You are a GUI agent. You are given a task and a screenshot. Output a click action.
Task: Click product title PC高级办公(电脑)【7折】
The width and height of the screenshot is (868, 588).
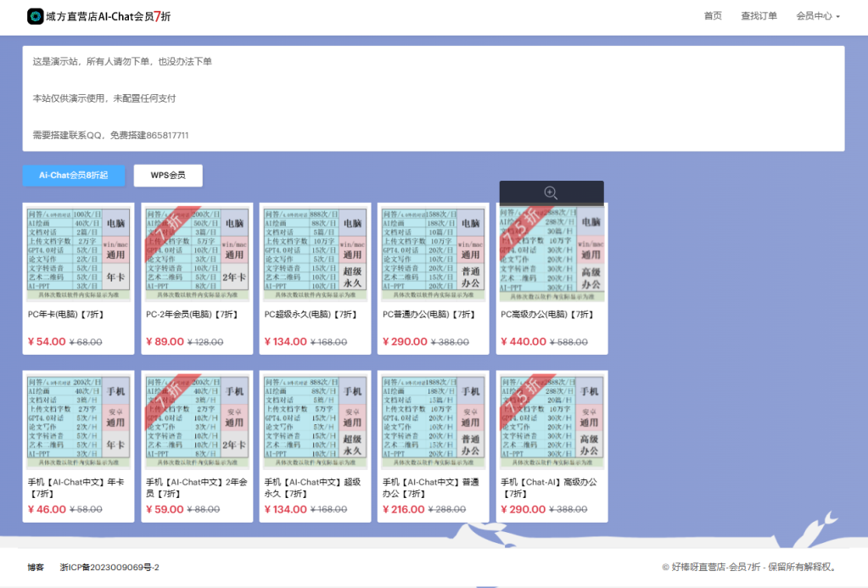[547, 315]
